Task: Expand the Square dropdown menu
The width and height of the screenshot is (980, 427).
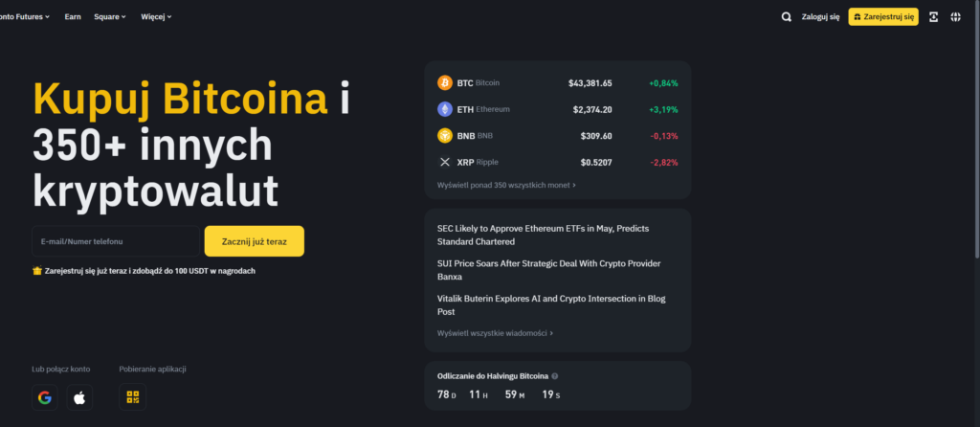Action: pyautogui.click(x=110, y=16)
